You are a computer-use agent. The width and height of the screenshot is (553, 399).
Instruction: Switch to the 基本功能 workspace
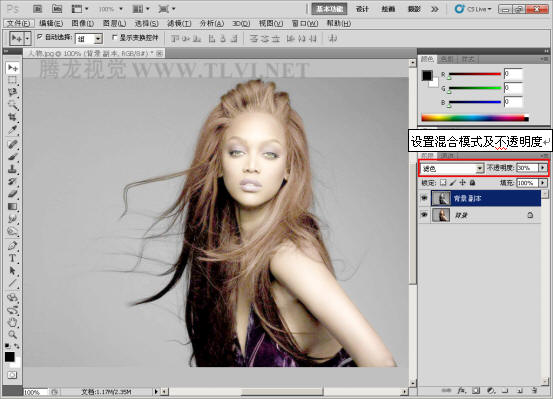tap(329, 9)
